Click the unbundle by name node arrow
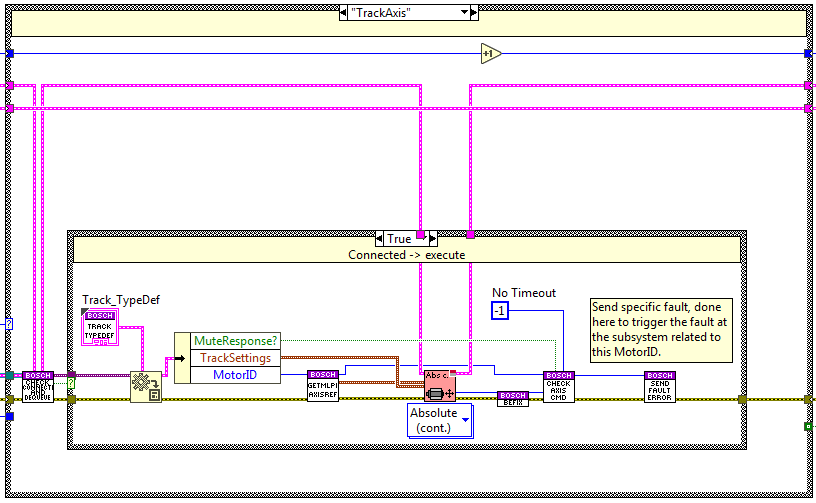The width and height of the screenshot is (816, 503). pos(182,358)
